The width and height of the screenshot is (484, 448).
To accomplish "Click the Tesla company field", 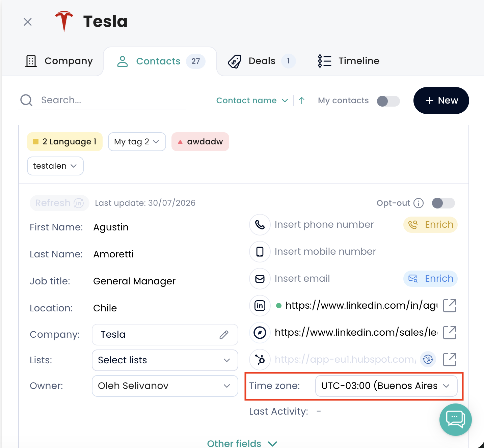I will 165,335.
